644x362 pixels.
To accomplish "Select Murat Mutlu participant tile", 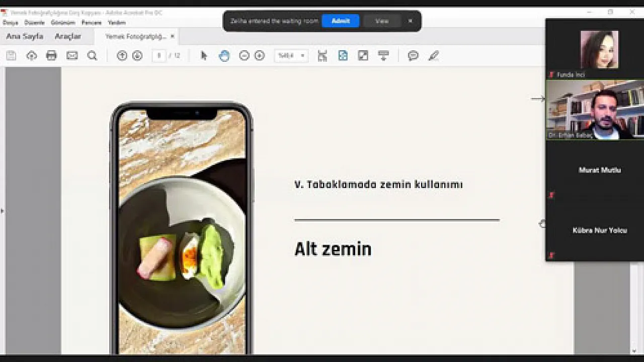I will [595, 170].
